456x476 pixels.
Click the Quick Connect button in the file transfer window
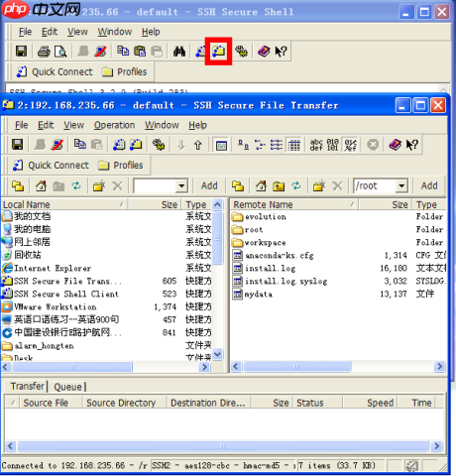click(51, 165)
